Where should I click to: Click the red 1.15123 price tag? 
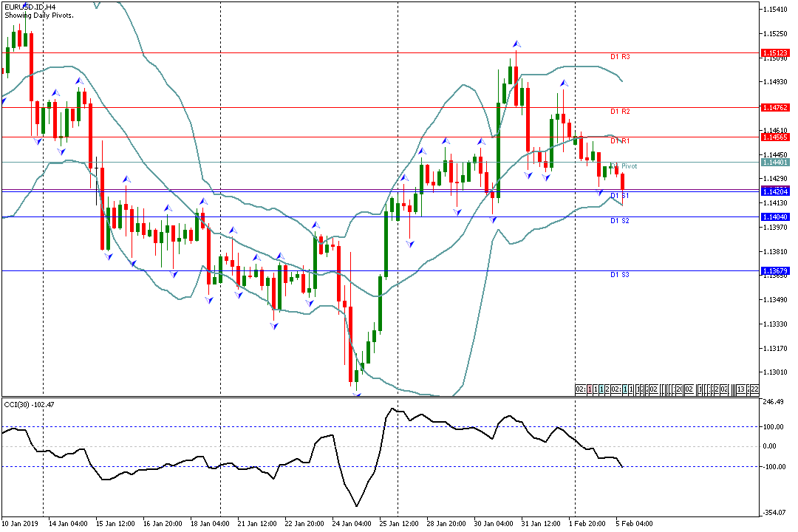click(x=775, y=53)
